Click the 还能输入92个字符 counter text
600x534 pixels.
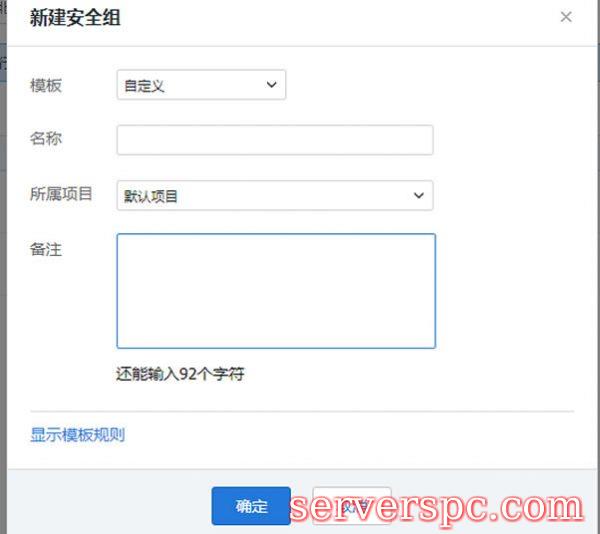(x=180, y=374)
